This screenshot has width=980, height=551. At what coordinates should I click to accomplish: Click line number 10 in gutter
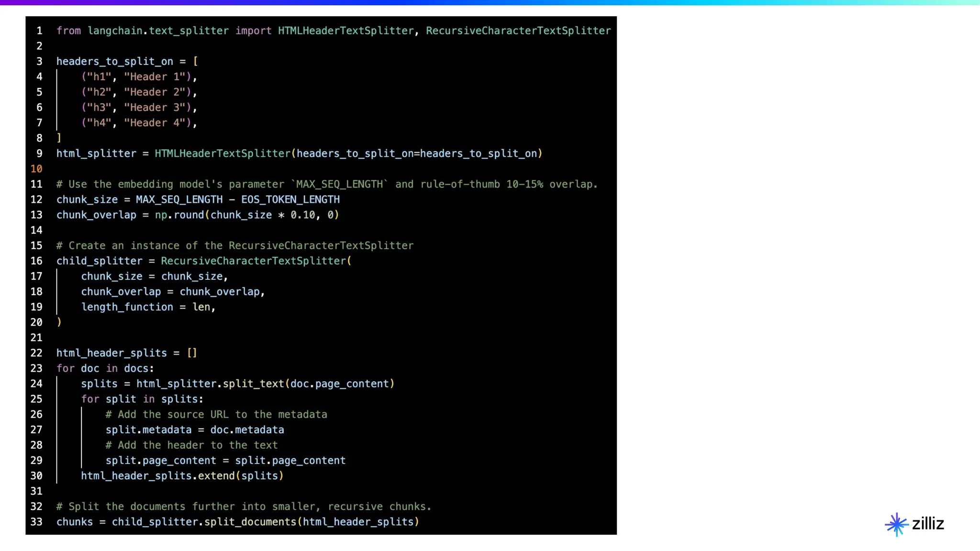tap(36, 169)
